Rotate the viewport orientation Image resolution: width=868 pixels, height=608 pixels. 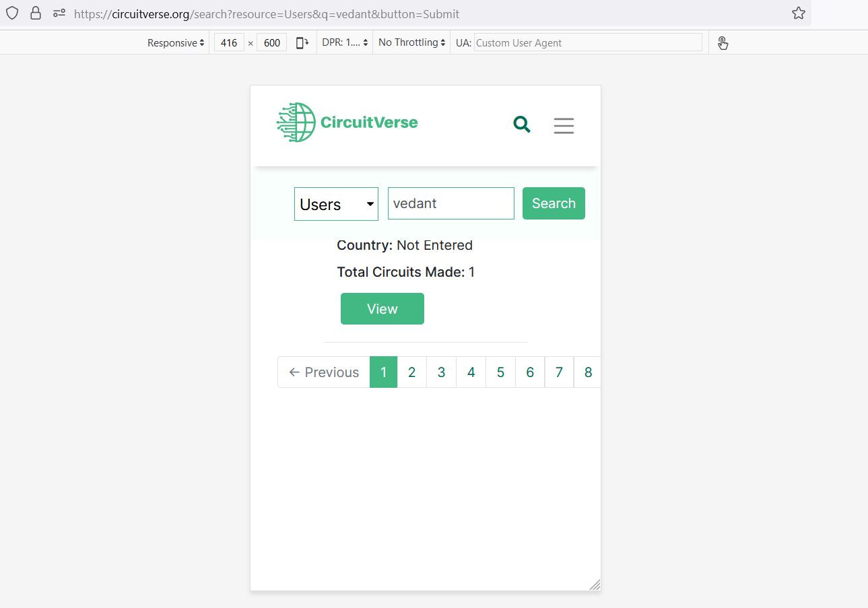(x=302, y=42)
